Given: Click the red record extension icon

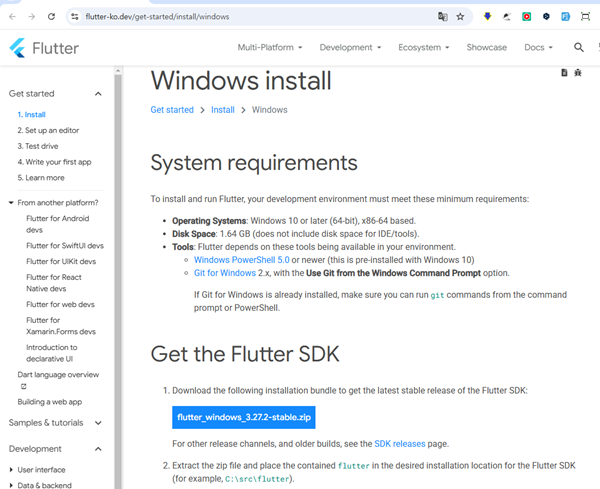Looking at the screenshot, I should (527, 16).
